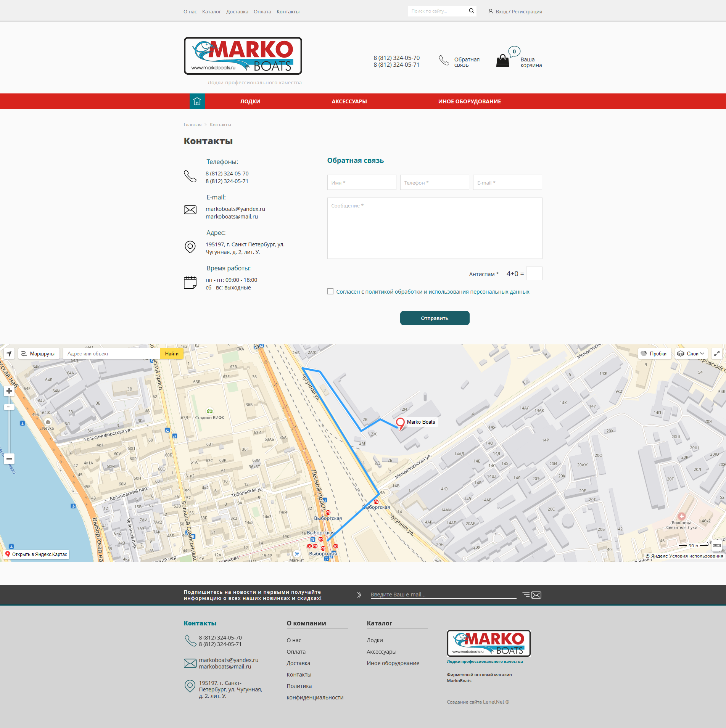Viewport: 726px width, 728px height.
Task: Open the Маршруты routes button
Action: 39,354
